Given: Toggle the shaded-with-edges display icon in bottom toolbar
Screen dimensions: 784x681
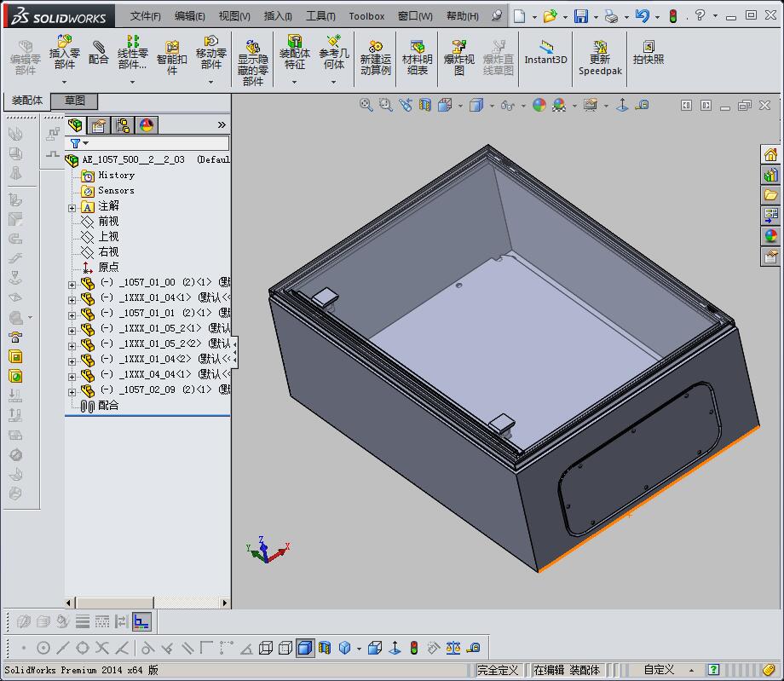Looking at the screenshot, I should click(305, 649).
